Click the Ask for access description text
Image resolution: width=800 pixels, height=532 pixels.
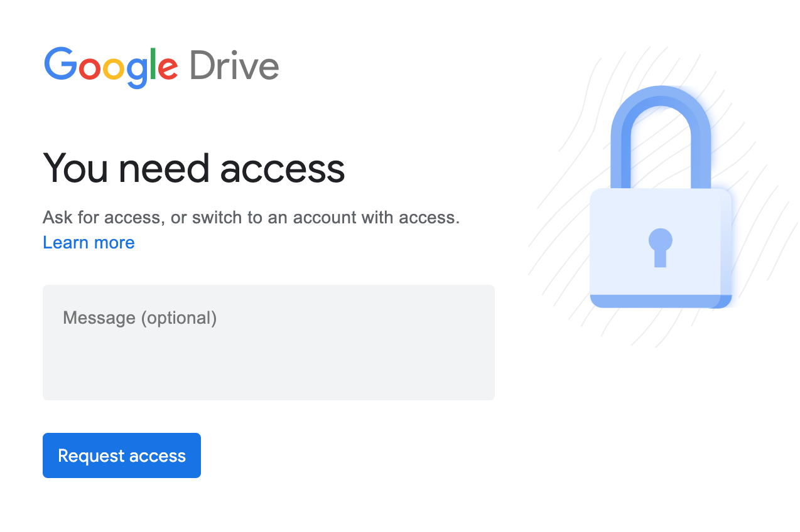(x=251, y=218)
